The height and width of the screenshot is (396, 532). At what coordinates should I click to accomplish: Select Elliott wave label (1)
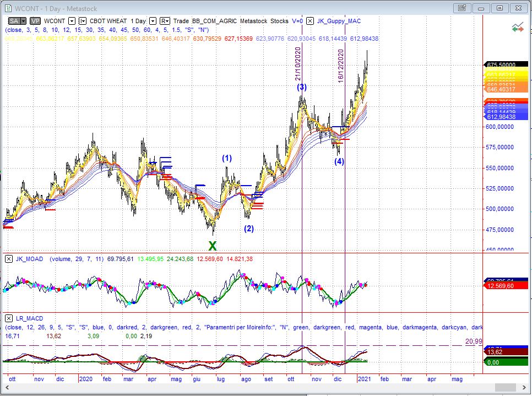point(227,158)
